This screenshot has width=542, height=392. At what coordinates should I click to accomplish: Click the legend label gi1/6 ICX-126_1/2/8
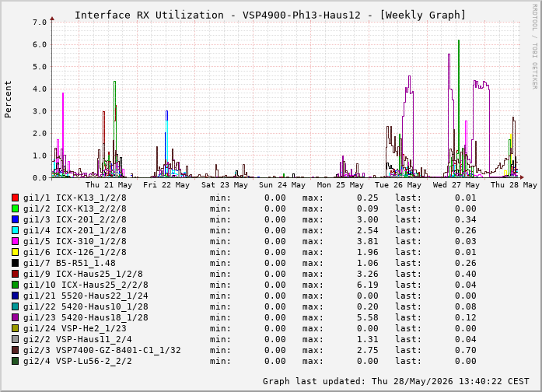[x=75, y=252]
